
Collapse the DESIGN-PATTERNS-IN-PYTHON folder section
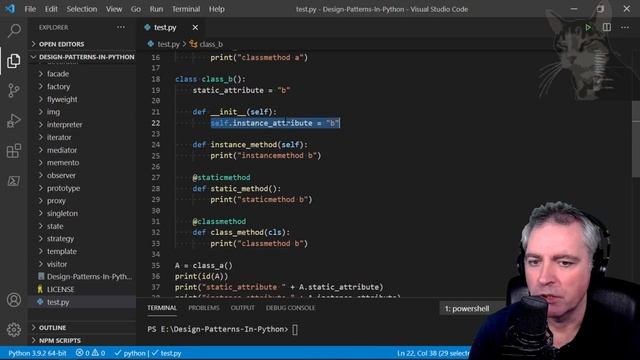[x=83, y=57]
